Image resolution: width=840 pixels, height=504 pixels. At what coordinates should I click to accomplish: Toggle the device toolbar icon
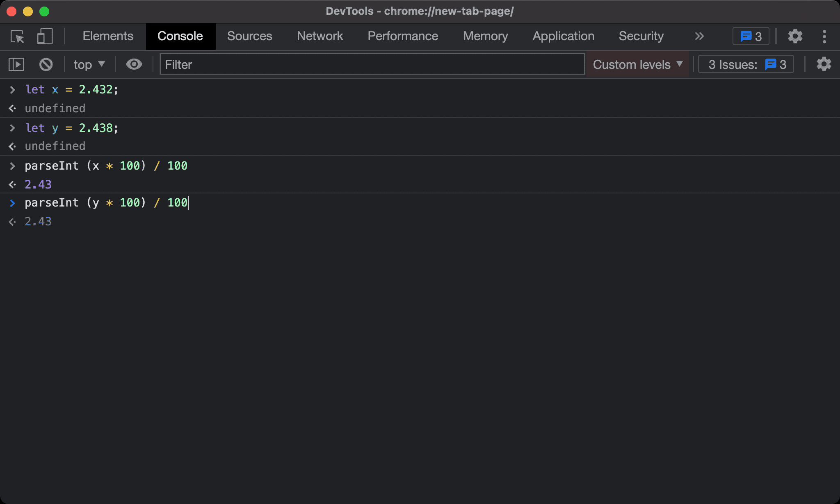click(45, 36)
